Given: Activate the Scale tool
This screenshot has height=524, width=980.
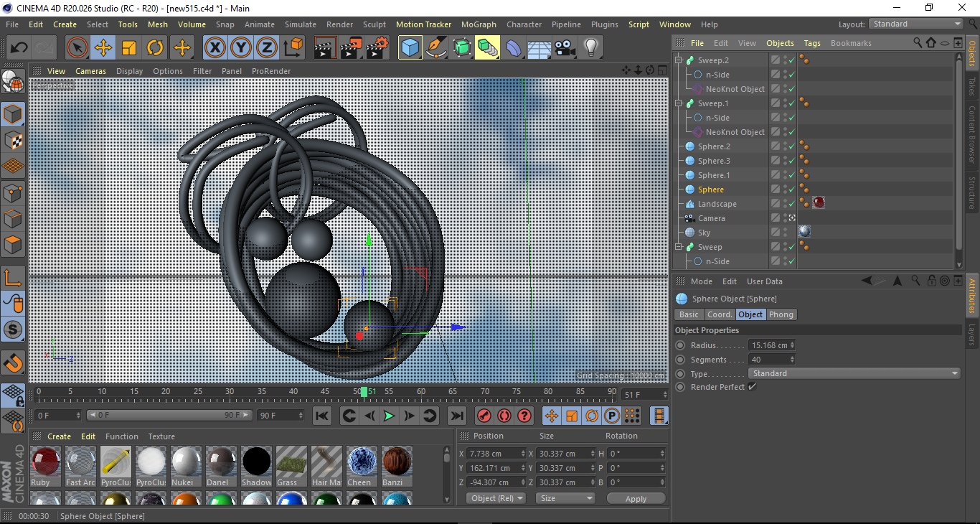Looking at the screenshot, I should [x=129, y=48].
